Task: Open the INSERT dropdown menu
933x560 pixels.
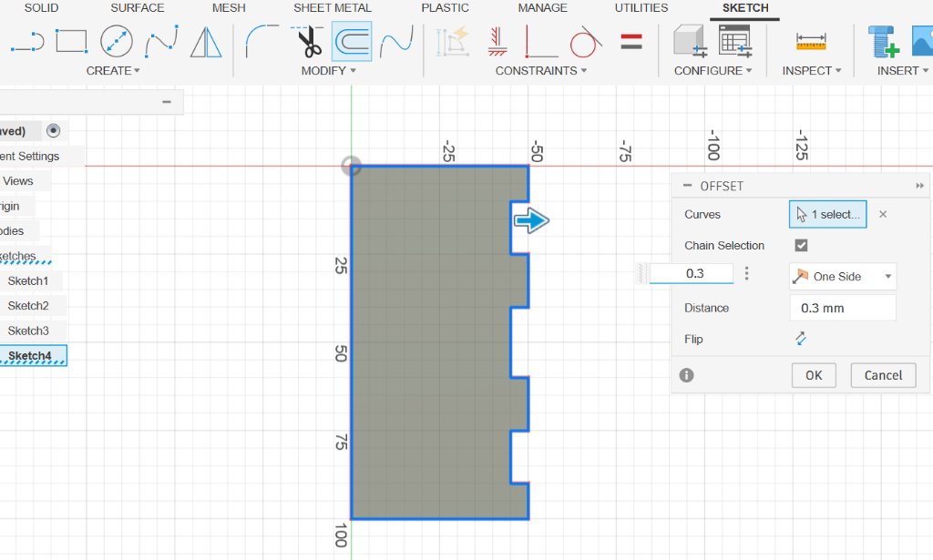Action: pos(903,71)
